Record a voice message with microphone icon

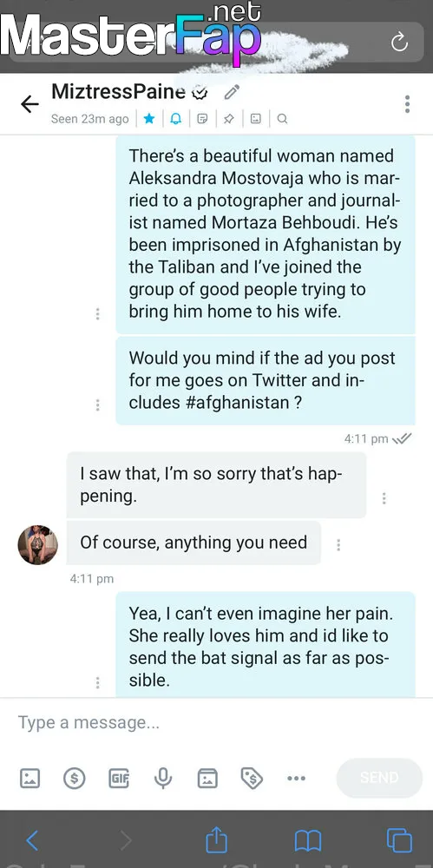(x=163, y=779)
